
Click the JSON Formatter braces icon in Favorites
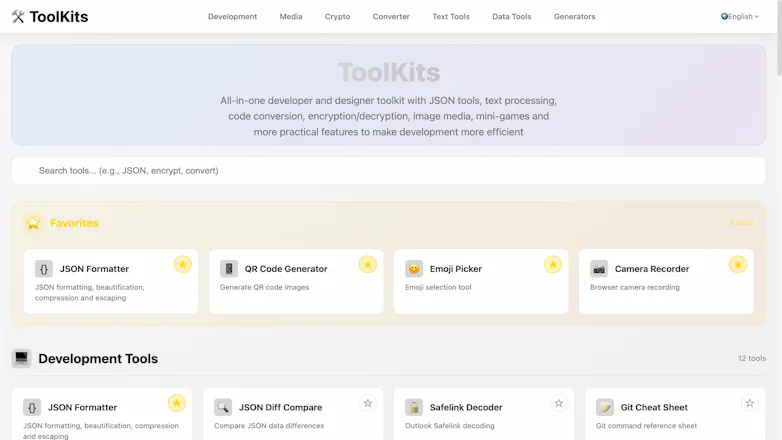coord(44,269)
